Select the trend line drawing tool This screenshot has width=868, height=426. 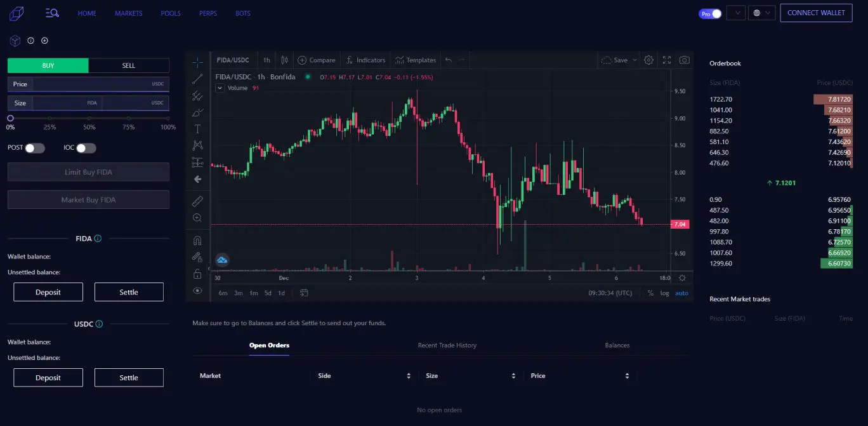[x=197, y=79]
